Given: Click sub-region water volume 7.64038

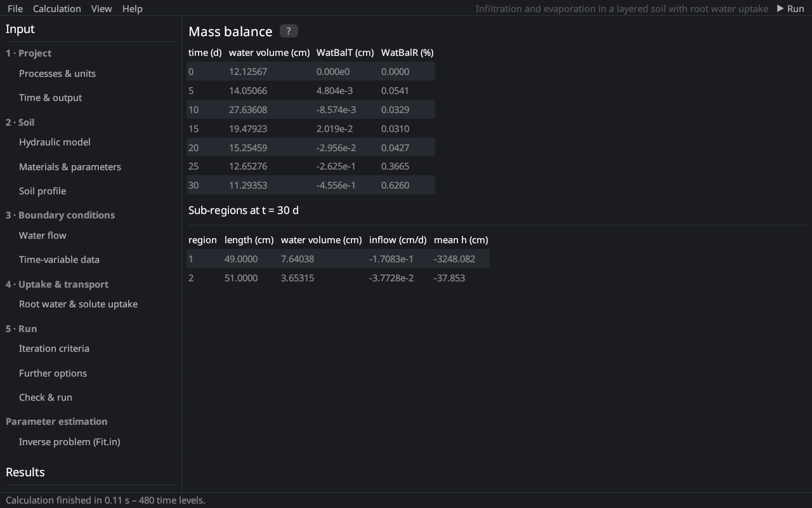Looking at the screenshot, I should click(x=298, y=259).
